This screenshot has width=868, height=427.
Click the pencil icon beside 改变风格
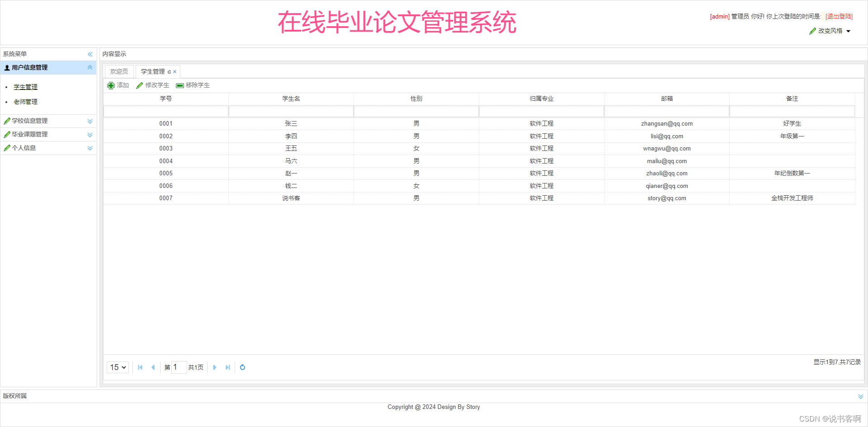(813, 31)
